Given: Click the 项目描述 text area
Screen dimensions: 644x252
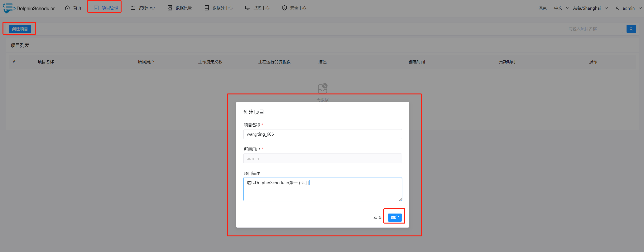Looking at the screenshot, I should coord(322,189).
